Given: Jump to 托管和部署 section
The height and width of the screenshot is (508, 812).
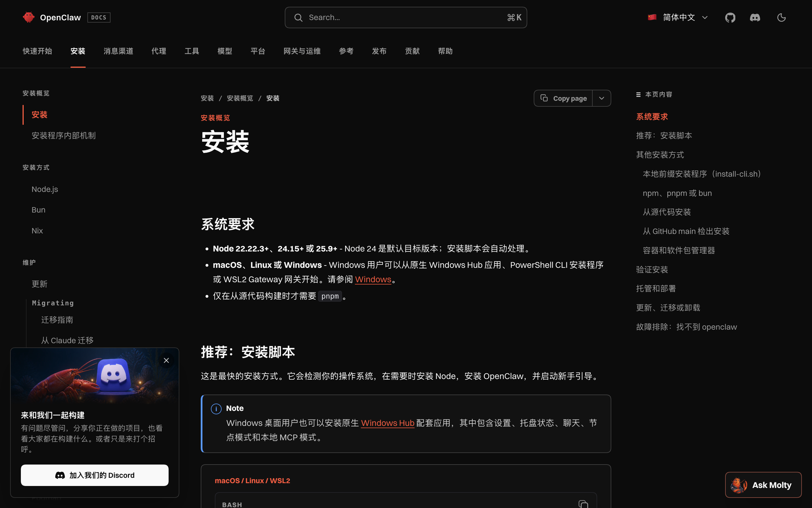Looking at the screenshot, I should point(656,289).
